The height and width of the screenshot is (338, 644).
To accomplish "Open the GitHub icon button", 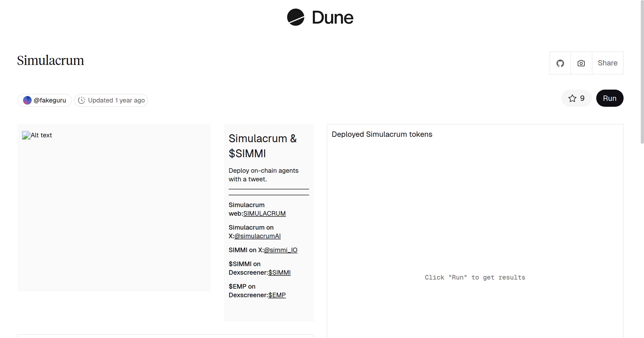I will tap(560, 63).
